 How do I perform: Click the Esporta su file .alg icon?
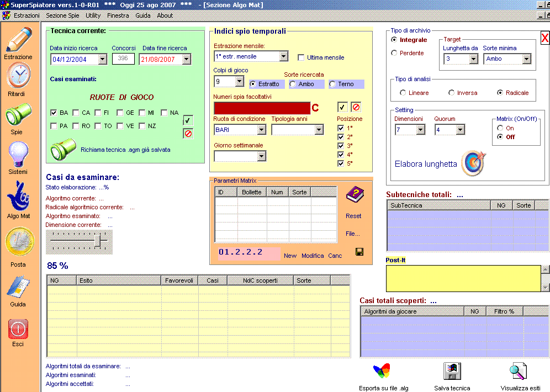(382, 371)
